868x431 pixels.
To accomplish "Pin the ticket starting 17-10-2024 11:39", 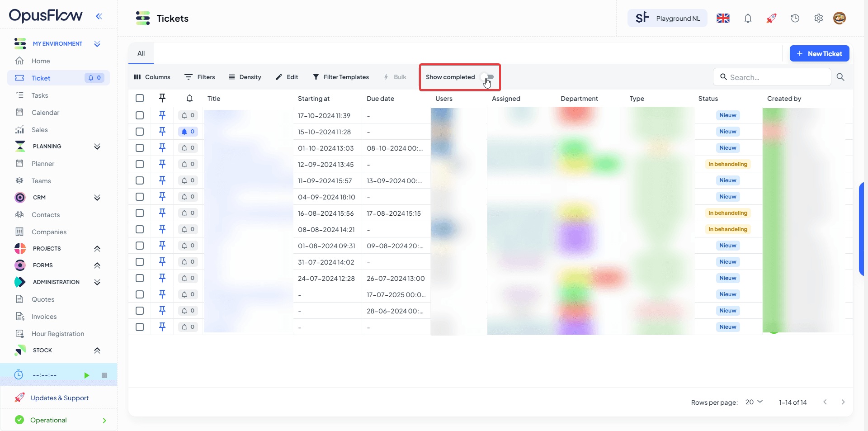I will point(162,115).
